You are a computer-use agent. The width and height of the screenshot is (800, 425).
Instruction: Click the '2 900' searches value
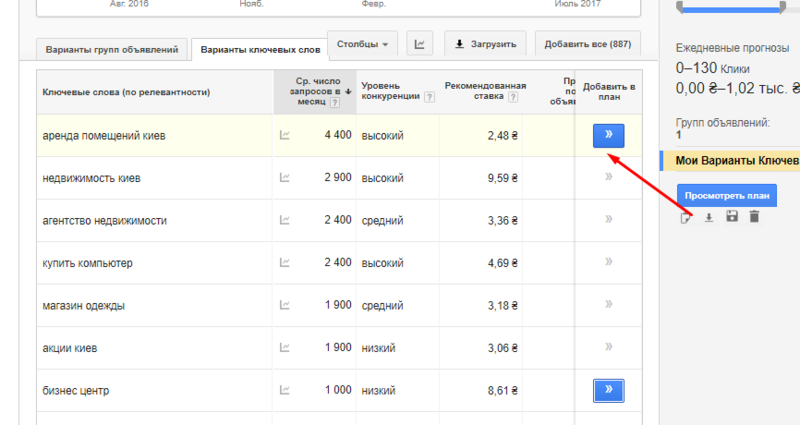(338, 178)
